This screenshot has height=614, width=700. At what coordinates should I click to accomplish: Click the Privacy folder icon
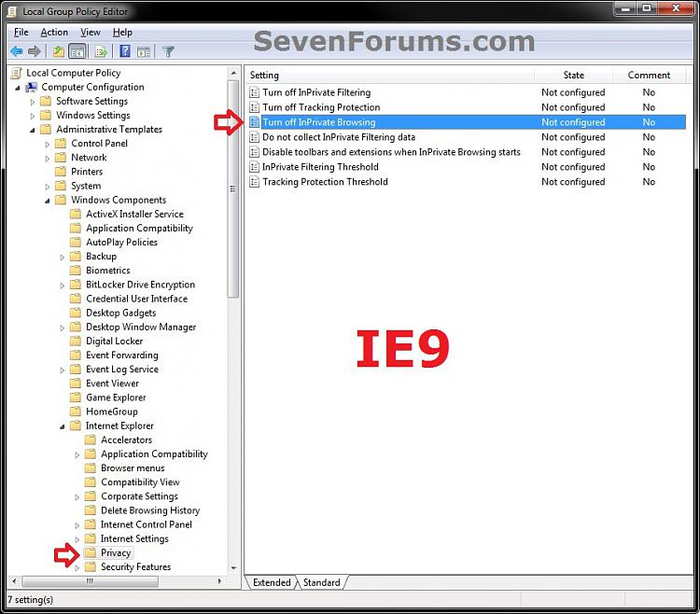91,552
